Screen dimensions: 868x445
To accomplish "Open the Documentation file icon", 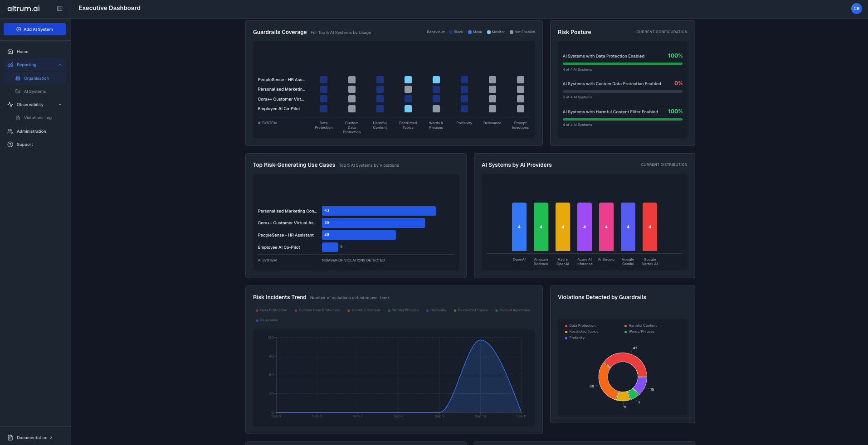I will [x=10, y=438].
